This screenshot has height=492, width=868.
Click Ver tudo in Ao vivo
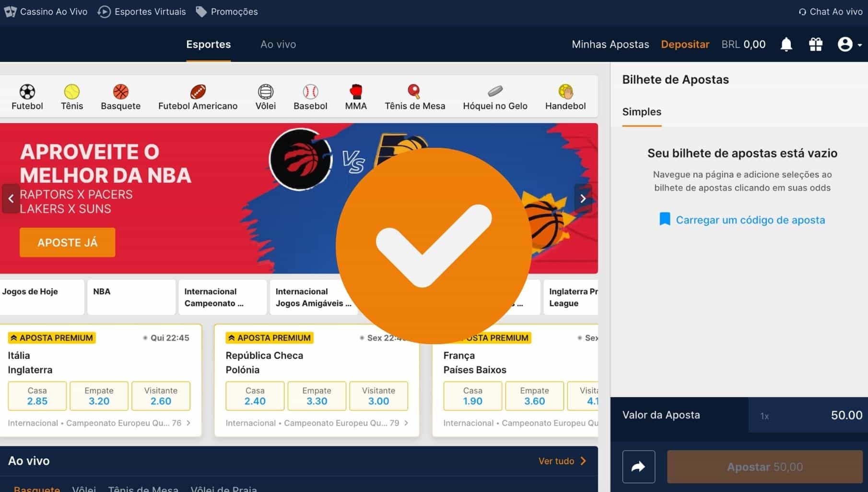[562, 461]
